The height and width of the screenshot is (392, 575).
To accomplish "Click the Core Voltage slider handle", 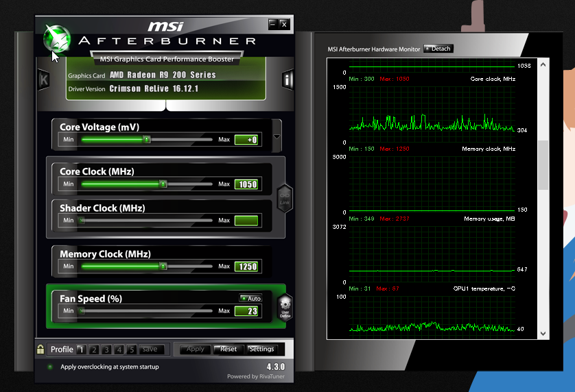I will point(147,140).
